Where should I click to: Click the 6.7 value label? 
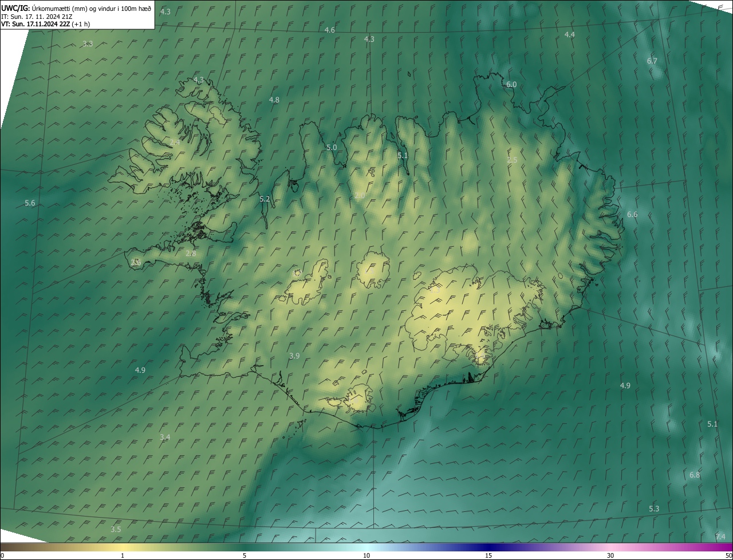click(x=652, y=61)
